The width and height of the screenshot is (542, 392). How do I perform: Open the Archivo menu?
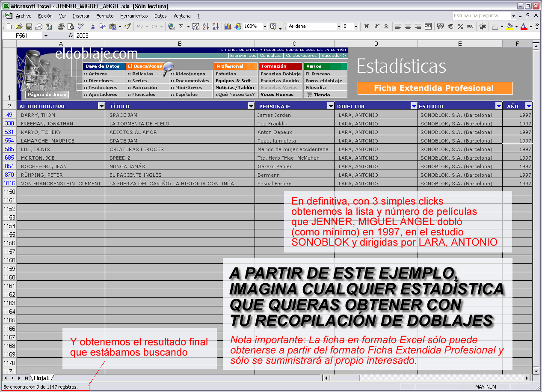tap(24, 16)
